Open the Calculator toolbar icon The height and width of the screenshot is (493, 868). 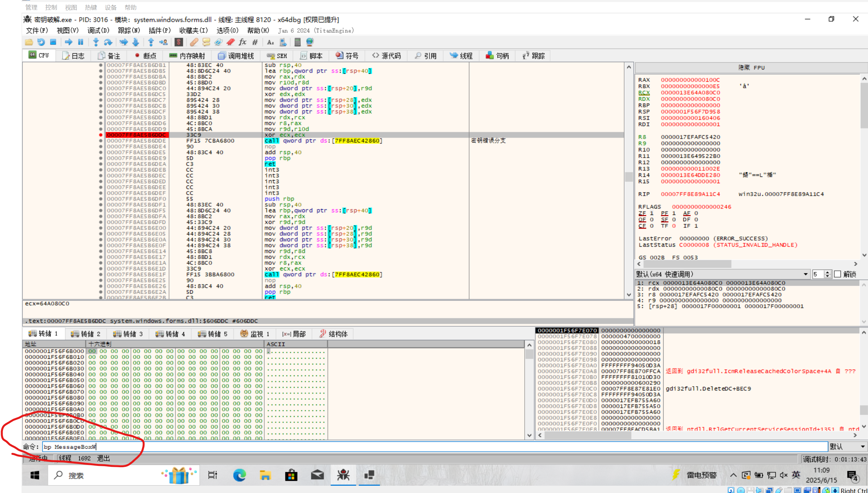tap(297, 42)
